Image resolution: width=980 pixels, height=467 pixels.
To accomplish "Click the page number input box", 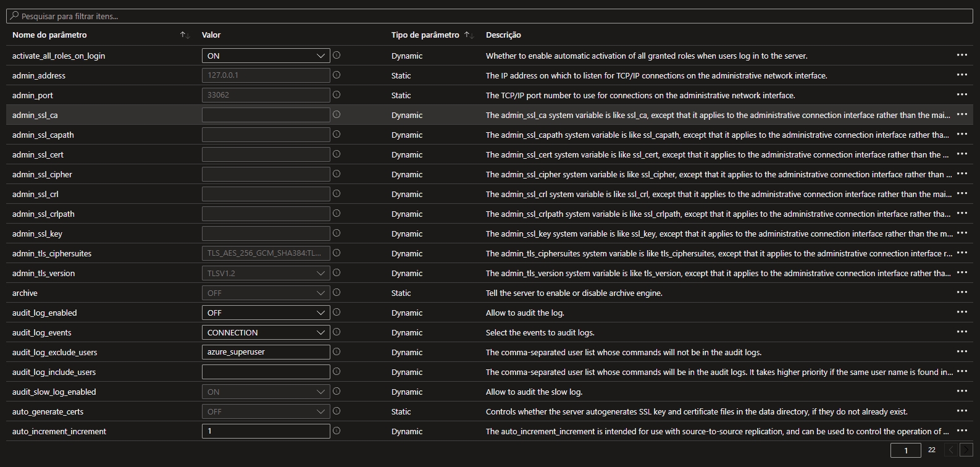I will tap(906, 450).
